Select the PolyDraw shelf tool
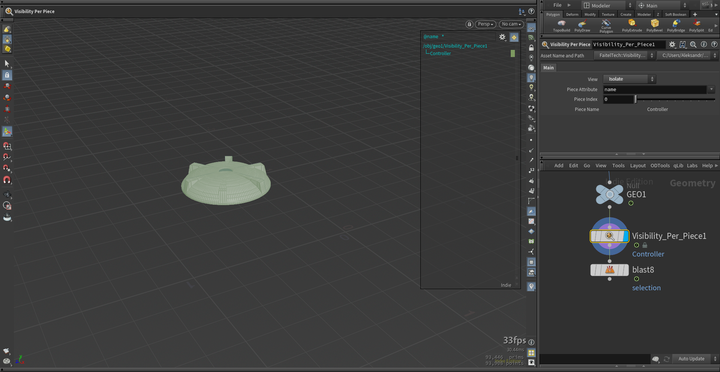This screenshot has height=372, width=720. pyautogui.click(x=582, y=26)
